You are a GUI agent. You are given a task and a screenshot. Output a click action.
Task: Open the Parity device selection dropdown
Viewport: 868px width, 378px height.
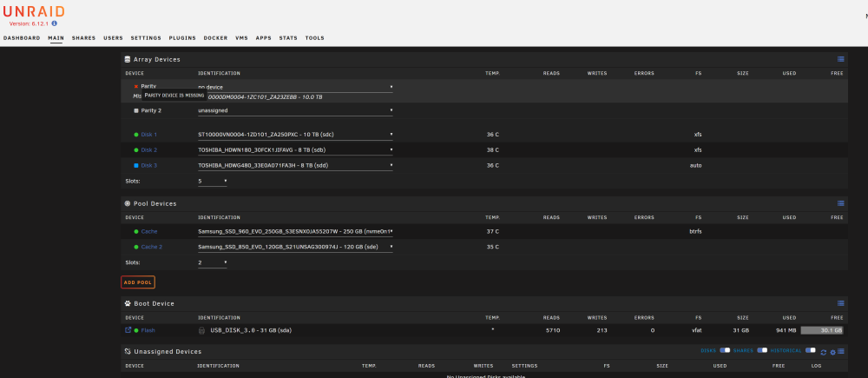(x=295, y=87)
